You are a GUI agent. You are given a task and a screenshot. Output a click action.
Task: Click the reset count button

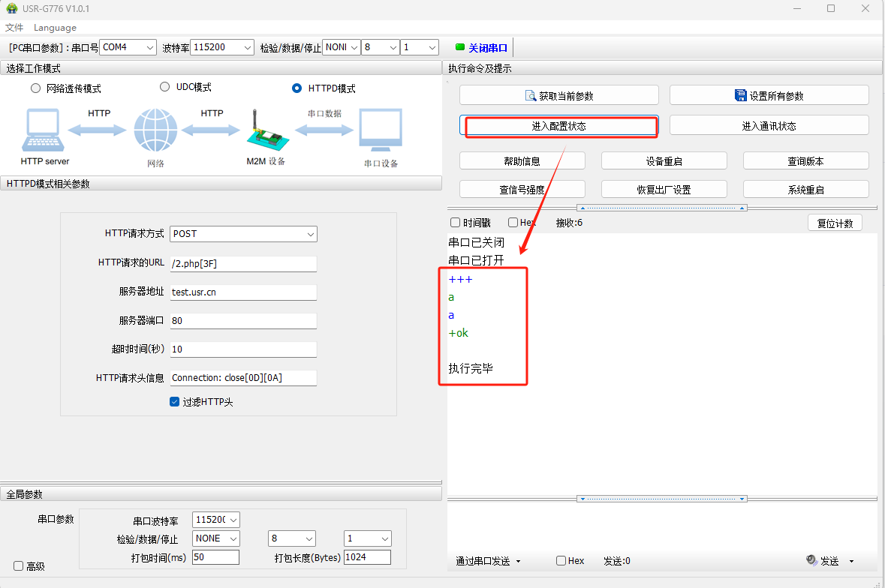pos(835,223)
